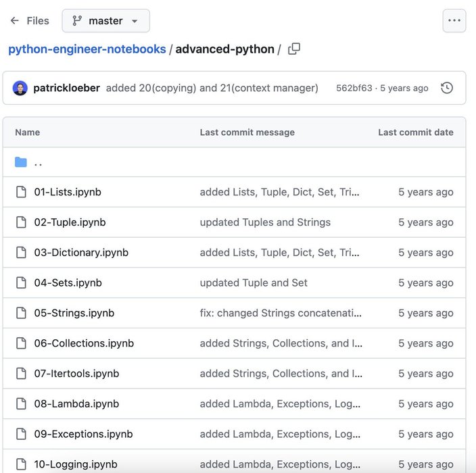Open the 03-Dictionary.ipynb notebook
Viewport: 476px width, 473px height.
point(81,253)
